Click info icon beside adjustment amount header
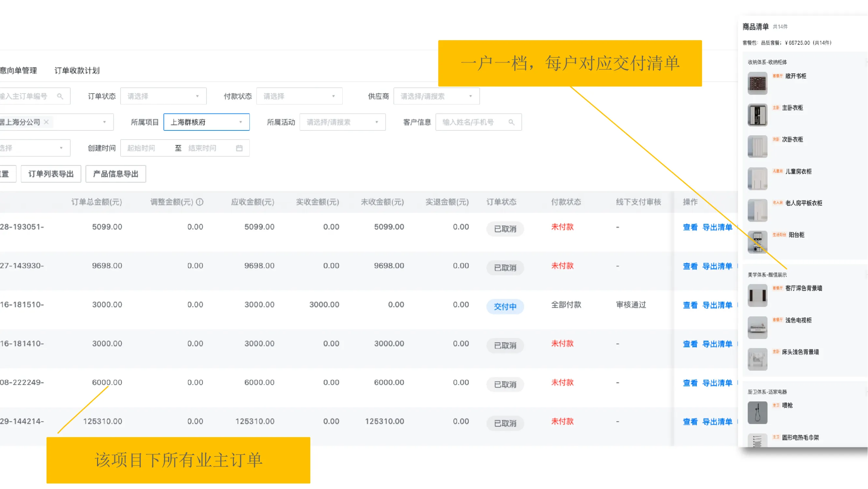Screen dimensions: 868x489 click(200, 202)
